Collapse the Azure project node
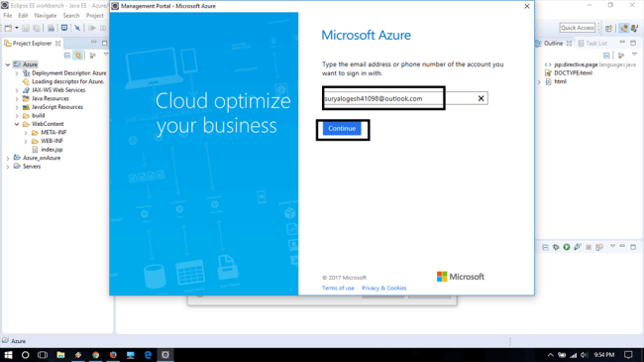The height and width of the screenshot is (362, 644). (x=8, y=64)
